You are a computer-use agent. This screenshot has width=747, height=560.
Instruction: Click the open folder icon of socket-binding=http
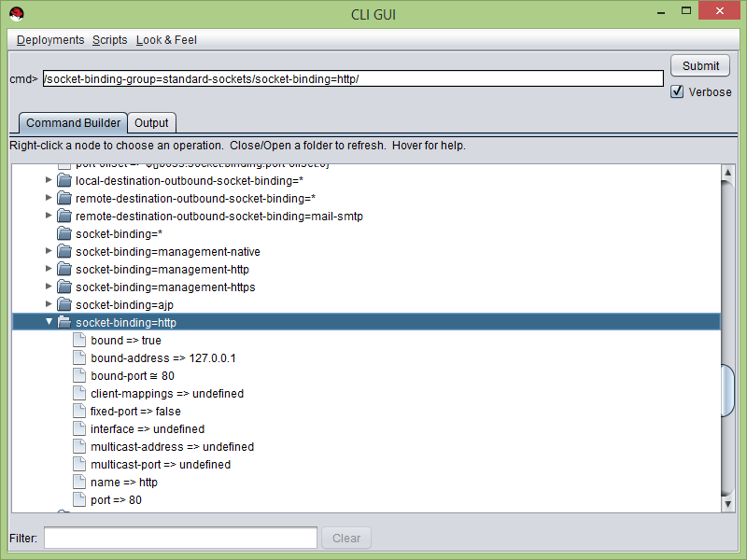pyautogui.click(x=63, y=322)
